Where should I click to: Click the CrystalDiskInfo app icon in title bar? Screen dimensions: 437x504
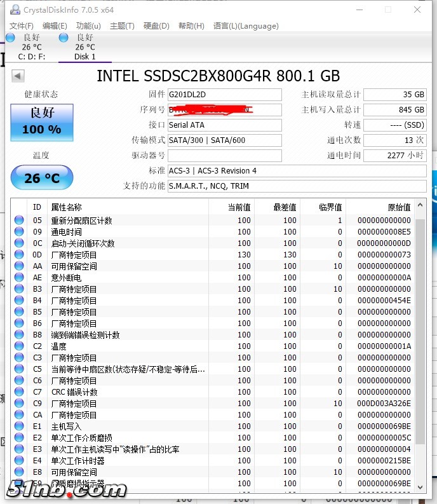pyautogui.click(x=13, y=10)
